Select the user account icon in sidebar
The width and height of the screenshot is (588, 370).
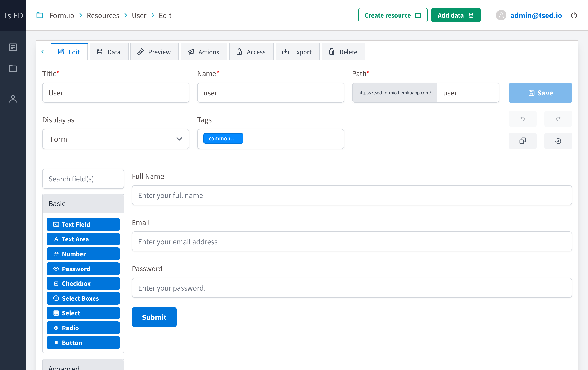(x=13, y=99)
